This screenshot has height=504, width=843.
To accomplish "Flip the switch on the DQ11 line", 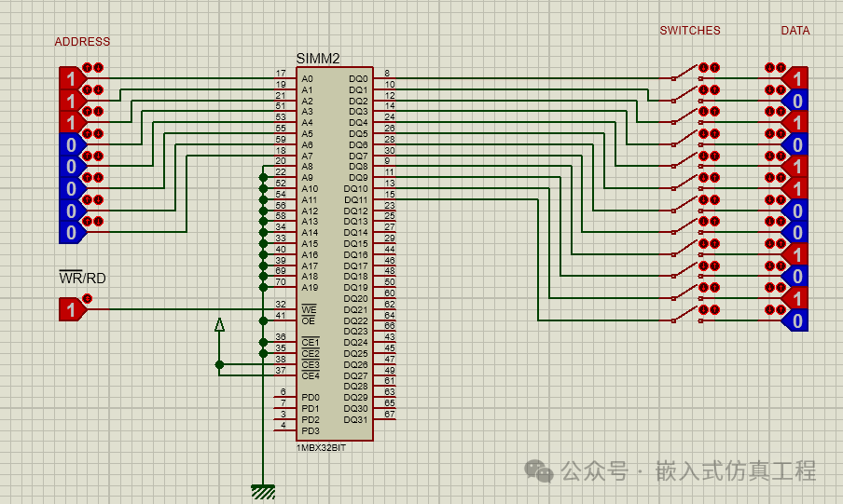I will point(685,317).
